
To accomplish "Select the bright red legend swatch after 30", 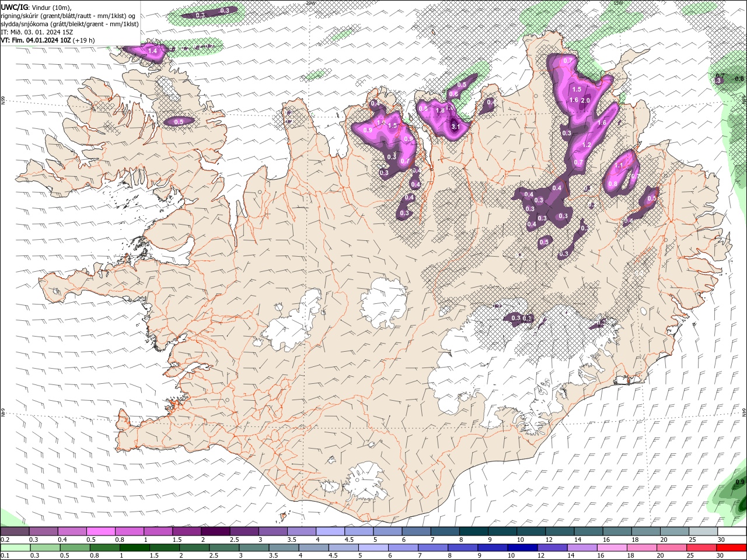I will [731, 548].
